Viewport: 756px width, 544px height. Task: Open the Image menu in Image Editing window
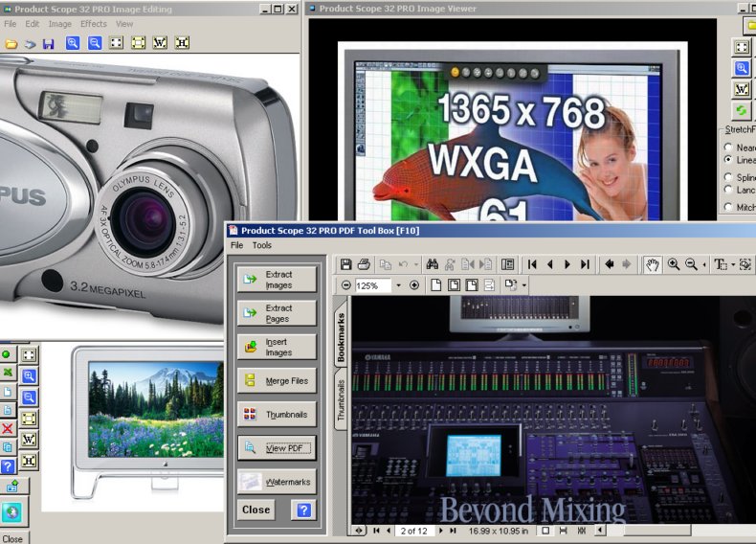point(59,24)
